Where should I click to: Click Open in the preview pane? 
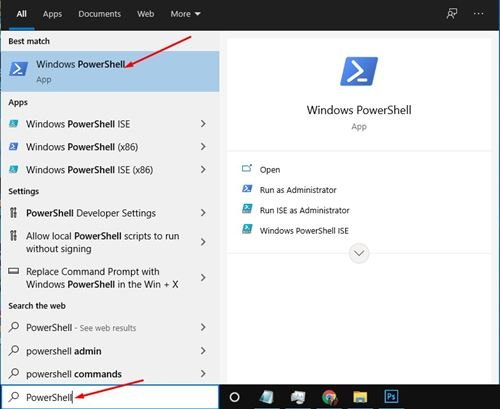pos(270,170)
